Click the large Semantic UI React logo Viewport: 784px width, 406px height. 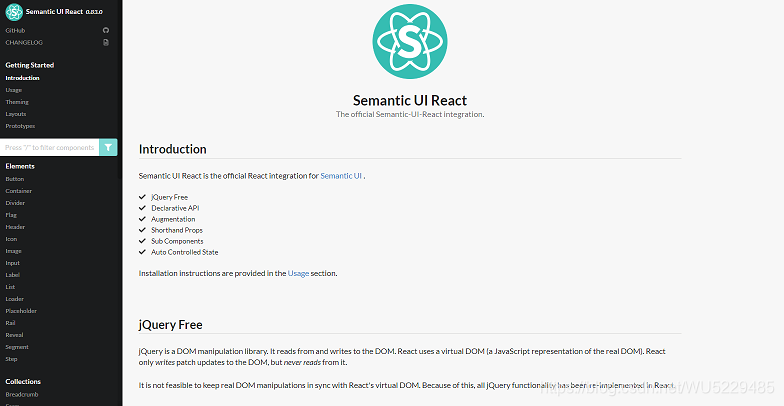tap(410, 42)
